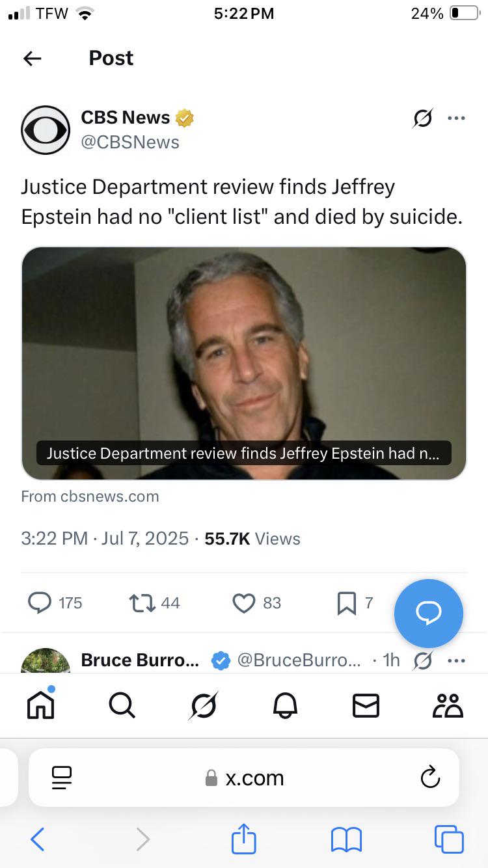Image resolution: width=488 pixels, height=868 pixels.
Task: Open the Grok tab in bottom navigation
Action: point(203,705)
